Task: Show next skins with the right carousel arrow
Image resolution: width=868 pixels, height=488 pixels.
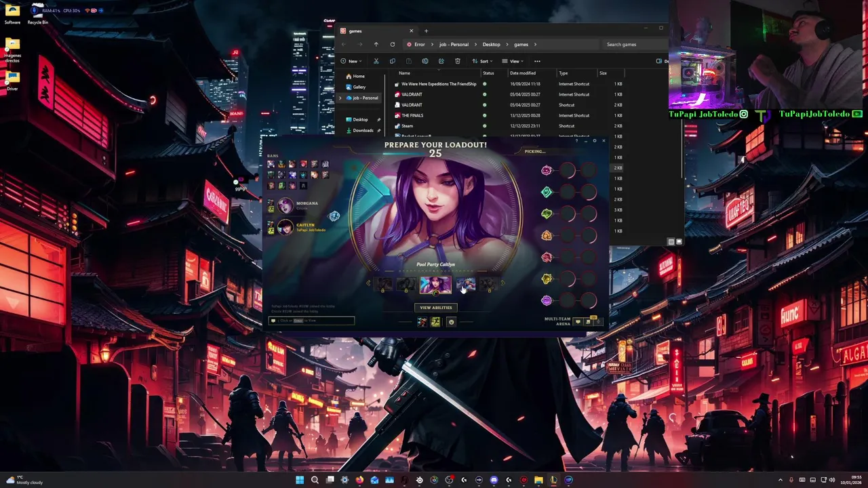Action: tap(502, 284)
